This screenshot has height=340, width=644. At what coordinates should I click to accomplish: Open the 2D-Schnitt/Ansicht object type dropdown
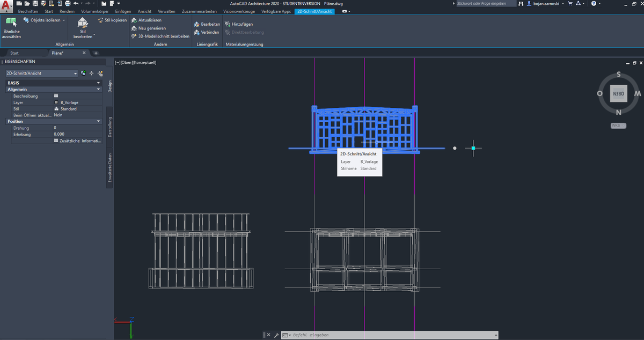pos(75,73)
